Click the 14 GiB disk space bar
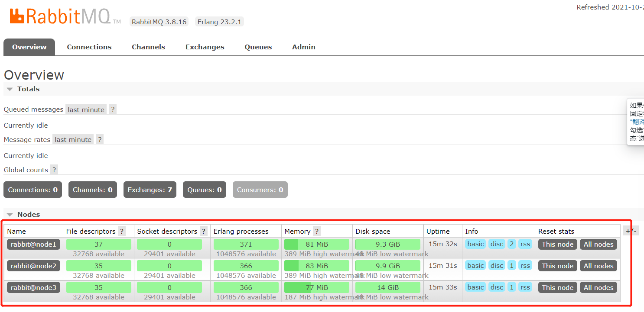644x312 pixels. [x=388, y=287]
